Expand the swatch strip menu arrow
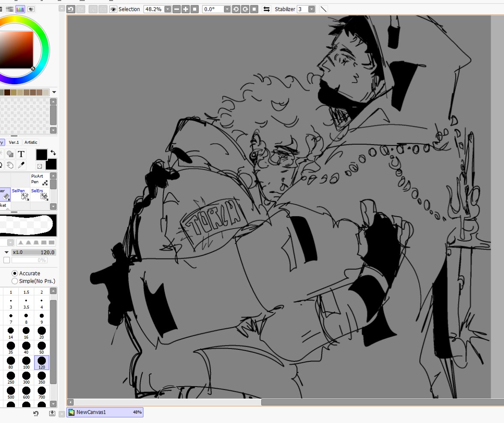This screenshot has width=504, height=423. (54, 92)
